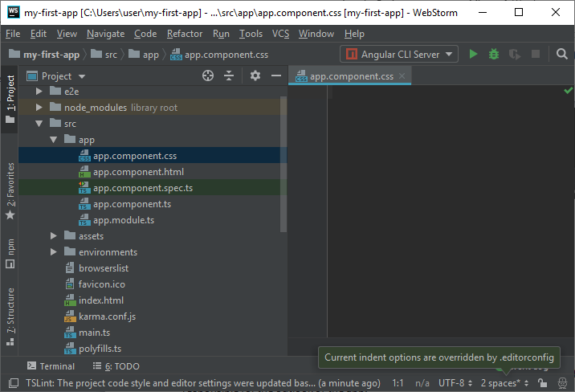The width and height of the screenshot is (575, 392).
Task: Click my-first-app breadcrumb in navigation bar
Action: (x=44, y=55)
